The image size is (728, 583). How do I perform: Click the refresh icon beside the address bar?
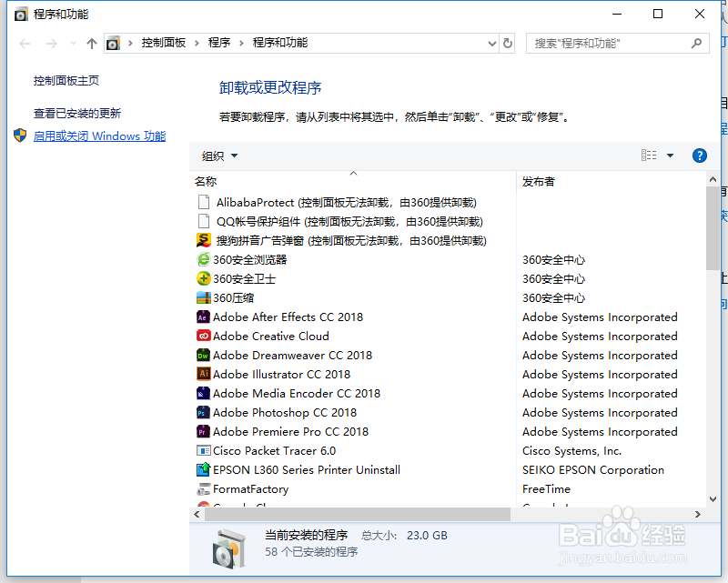508,43
